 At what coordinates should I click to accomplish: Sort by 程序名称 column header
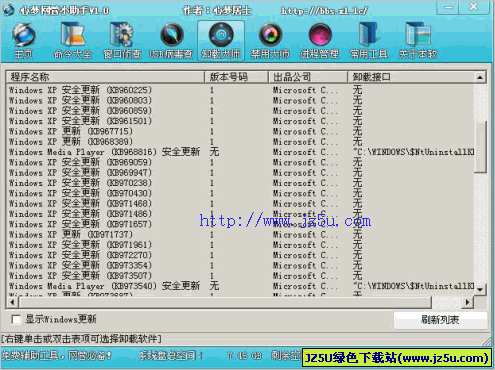click(105, 77)
